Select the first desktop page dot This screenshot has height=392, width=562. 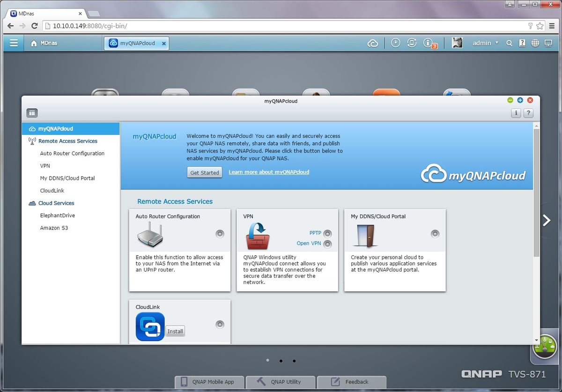click(x=267, y=360)
